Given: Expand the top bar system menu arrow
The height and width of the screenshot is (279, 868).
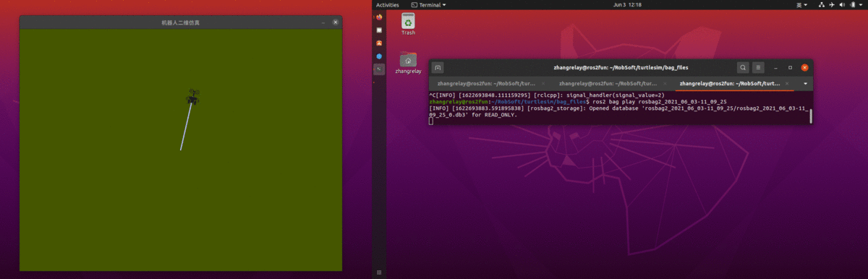Looking at the screenshot, I should click(861, 4).
